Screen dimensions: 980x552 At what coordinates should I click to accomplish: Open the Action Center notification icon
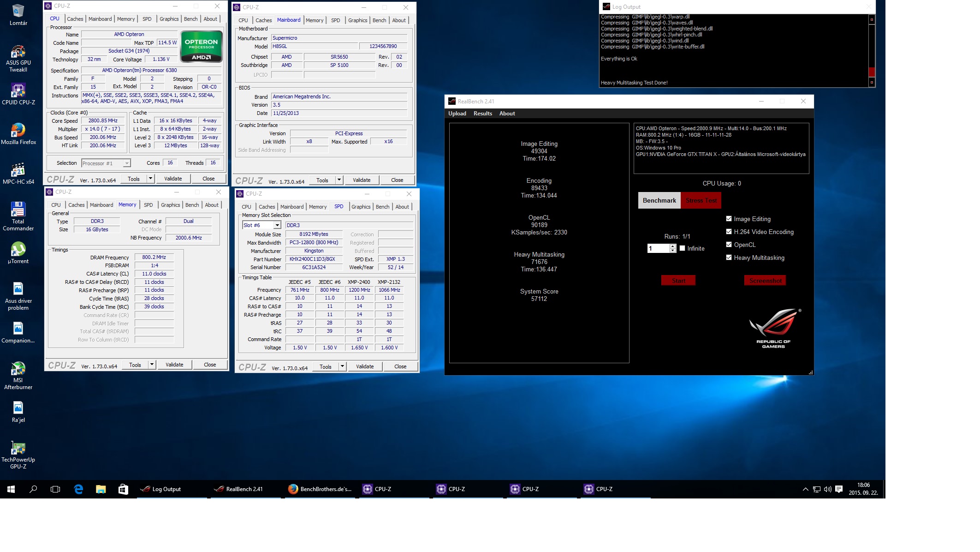click(839, 489)
